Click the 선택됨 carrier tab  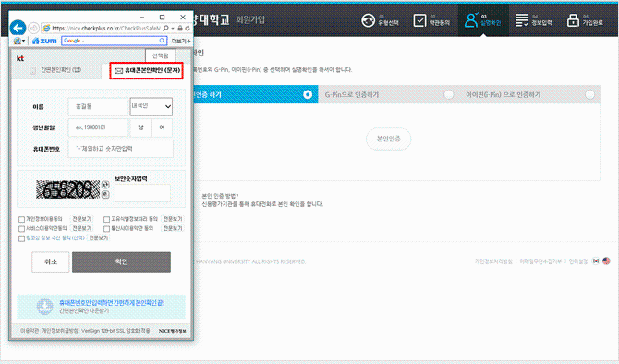pos(160,55)
